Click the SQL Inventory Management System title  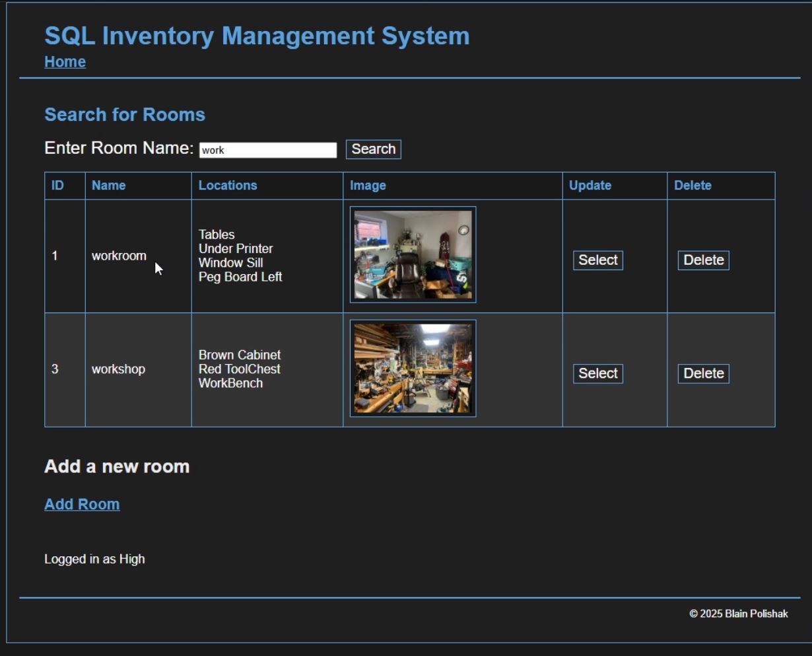click(x=257, y=36)
